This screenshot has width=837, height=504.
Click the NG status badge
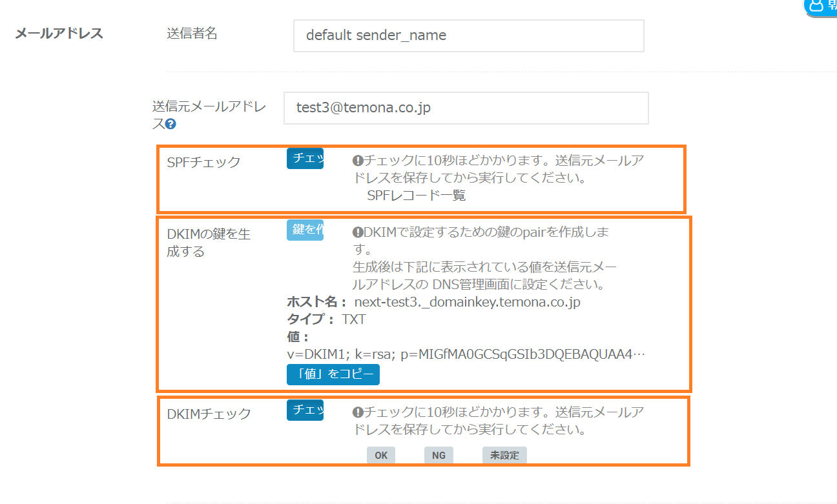point(439,455)
